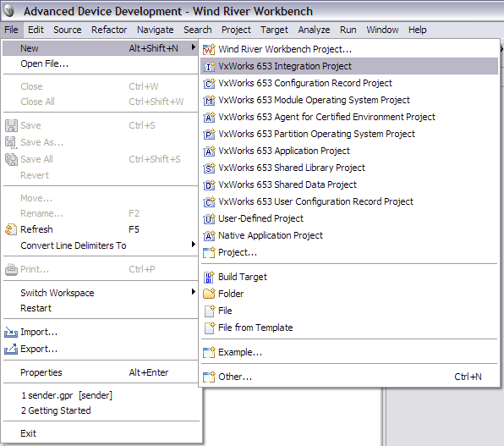Select VxWorks 653 Shared Library Project text

[292, 168]
